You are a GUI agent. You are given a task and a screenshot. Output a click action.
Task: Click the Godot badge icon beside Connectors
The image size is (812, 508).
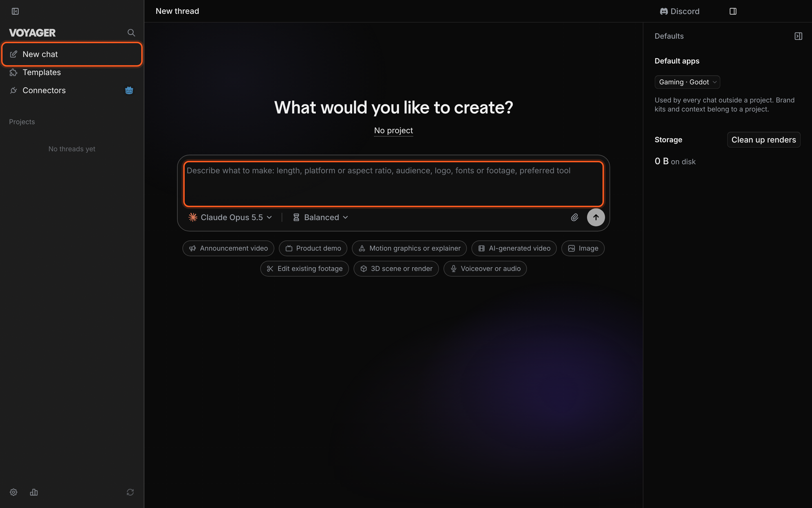(129, 90)
